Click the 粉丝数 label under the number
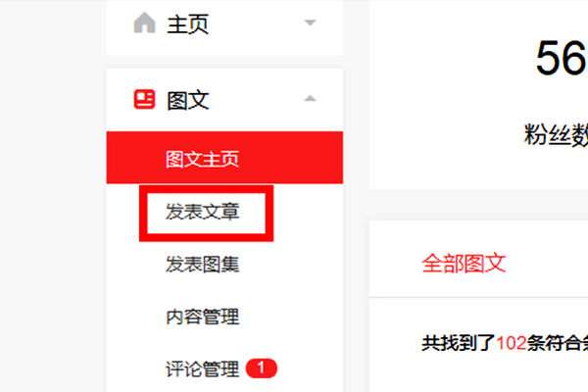The width and height of the screenshot is (588, 392). click(556, 134)
